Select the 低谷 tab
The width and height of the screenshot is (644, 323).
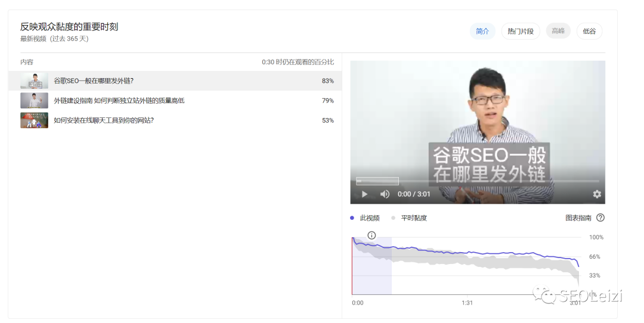click(589, 31)
